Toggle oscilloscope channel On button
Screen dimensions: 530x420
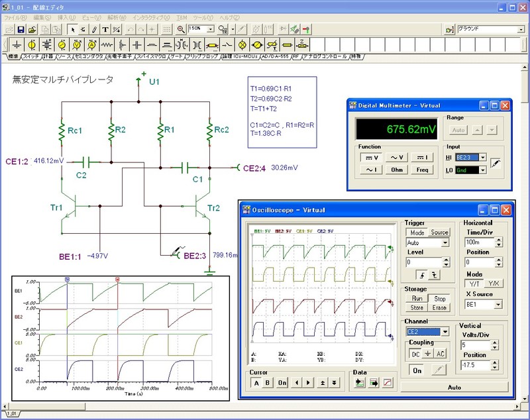click(417, 370)
